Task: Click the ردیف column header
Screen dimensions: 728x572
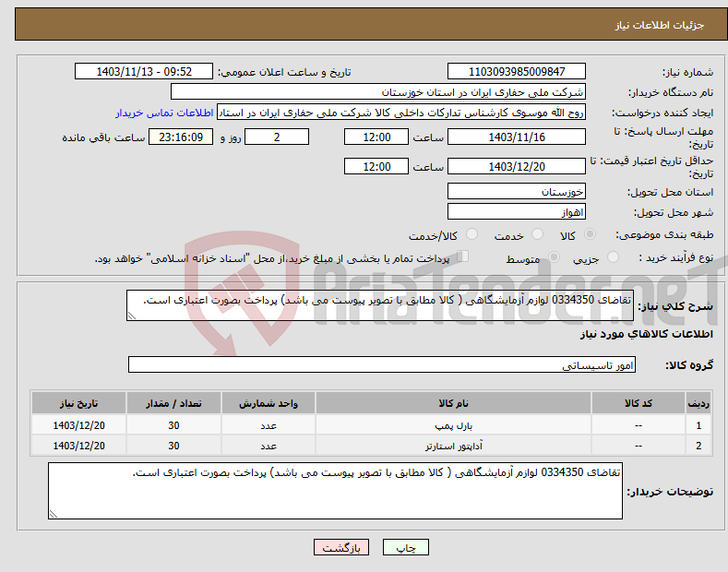Action: pos(698,403)
